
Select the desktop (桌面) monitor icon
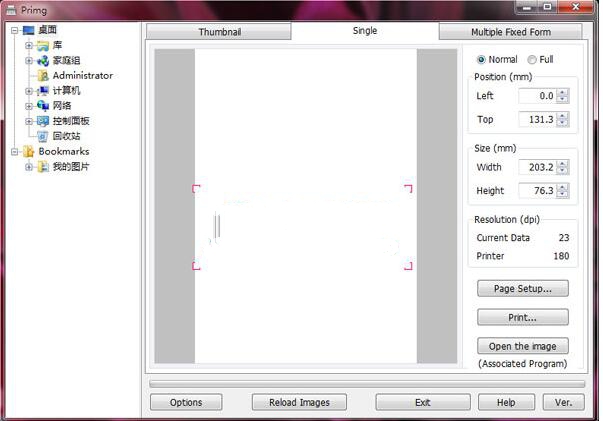click(28, 30)
